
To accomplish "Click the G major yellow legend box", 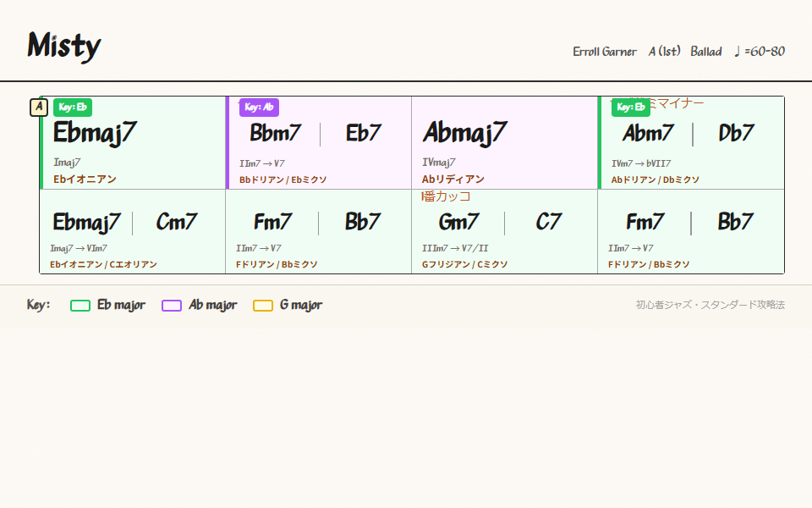I will click(263, 306).
